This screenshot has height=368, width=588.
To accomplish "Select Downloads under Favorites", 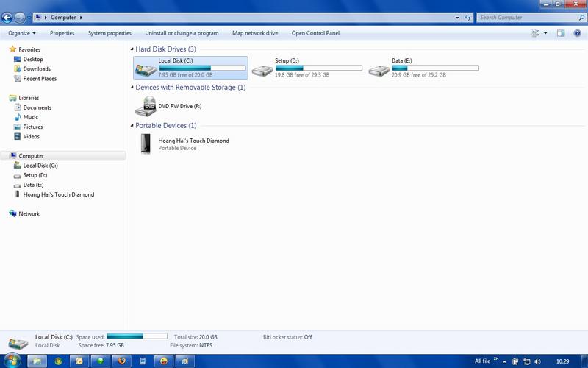I will [x=37, y=69].
